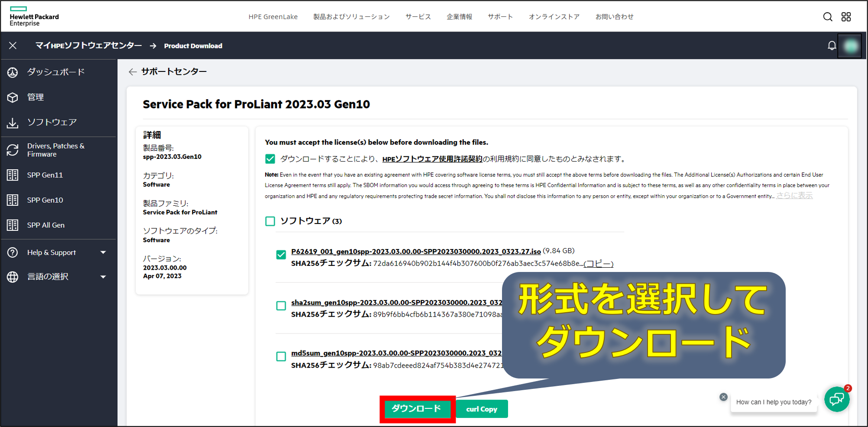
Task: Click the SPP All Gen grid icon
Action: 13,225
